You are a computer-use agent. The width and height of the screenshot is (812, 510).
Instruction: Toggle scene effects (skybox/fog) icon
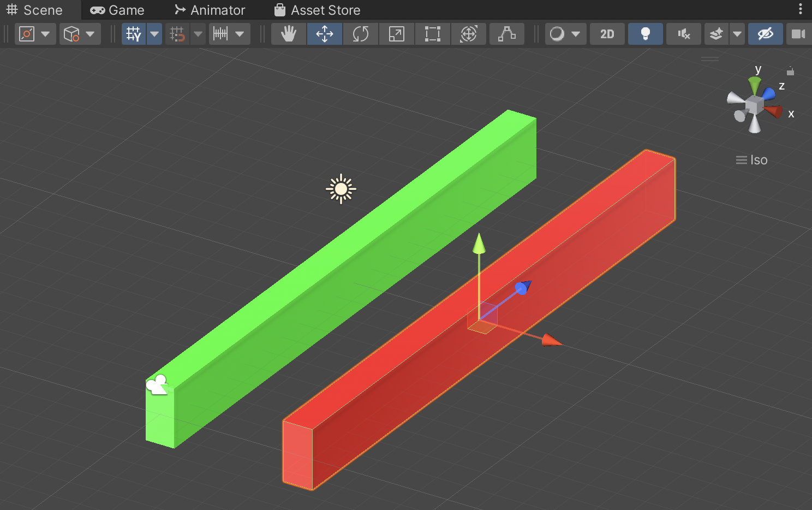[717, 34]
